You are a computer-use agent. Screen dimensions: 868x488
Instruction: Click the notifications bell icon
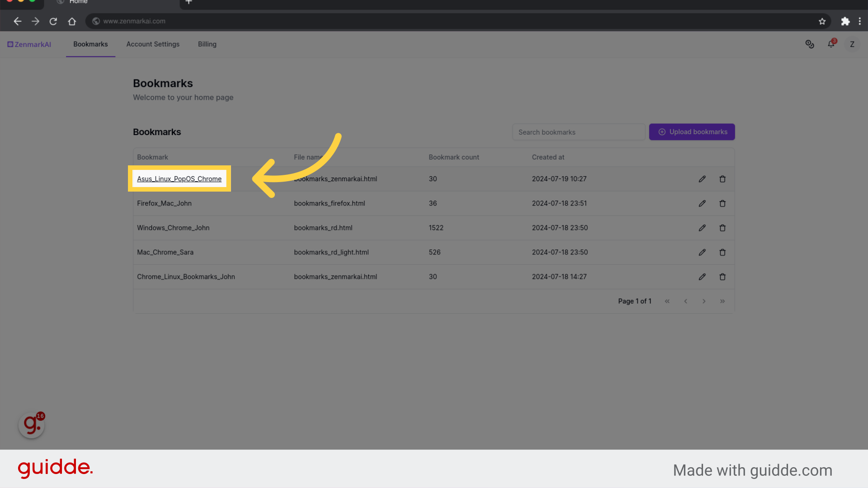[830, 44]
